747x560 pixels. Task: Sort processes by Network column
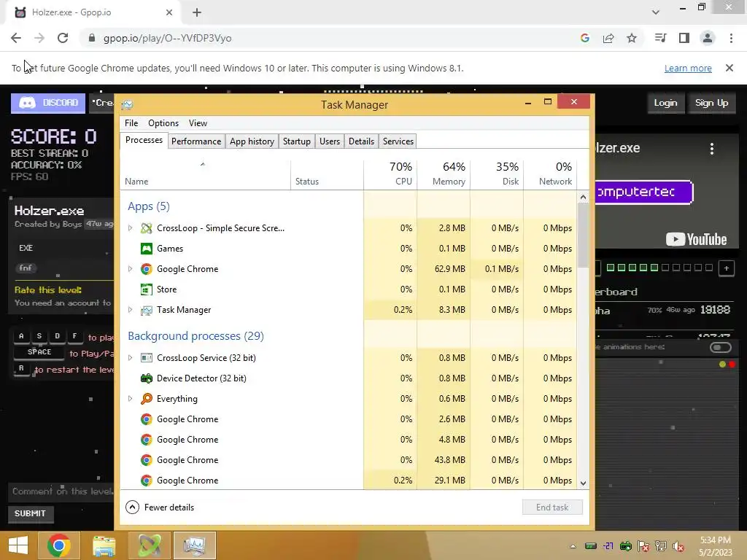(550, 174)
